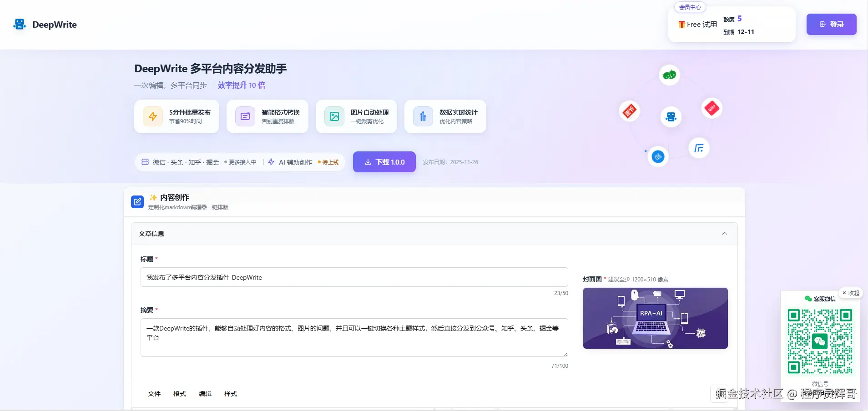This screenshot has width=868, height=411.
Task: Click the list icon before 微信 · 头条 · 知乎 · 掘金
Action: pyautogui.click(x=145, y=162)
